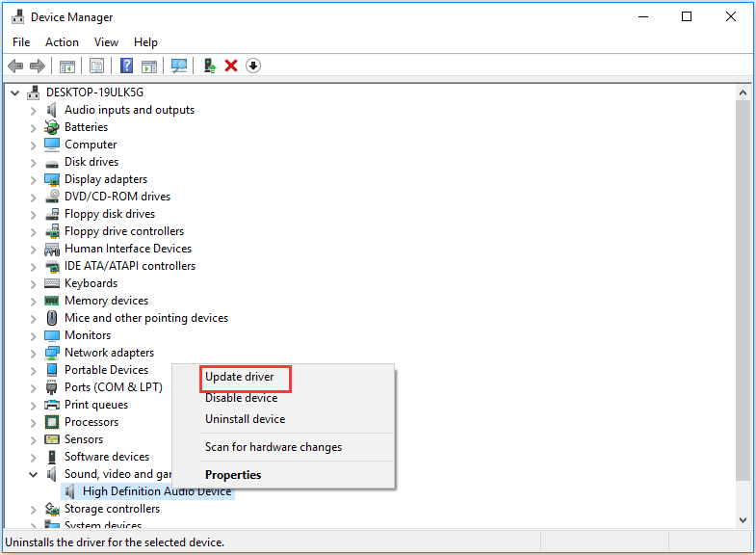Image resolution: width=756 pixels, height=555 pixels.
Task: Click DVD/CD-ROM drives disc icon
Action: point(52,197)
